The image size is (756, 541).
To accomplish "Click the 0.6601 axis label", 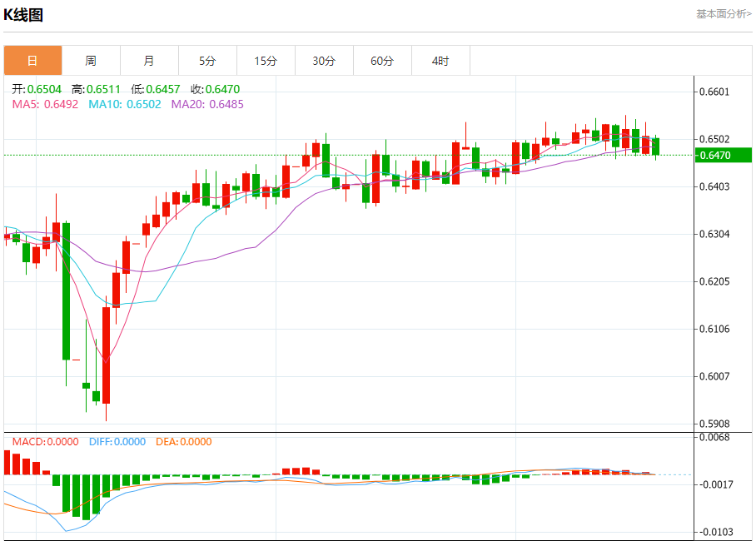I will (714, 92).
